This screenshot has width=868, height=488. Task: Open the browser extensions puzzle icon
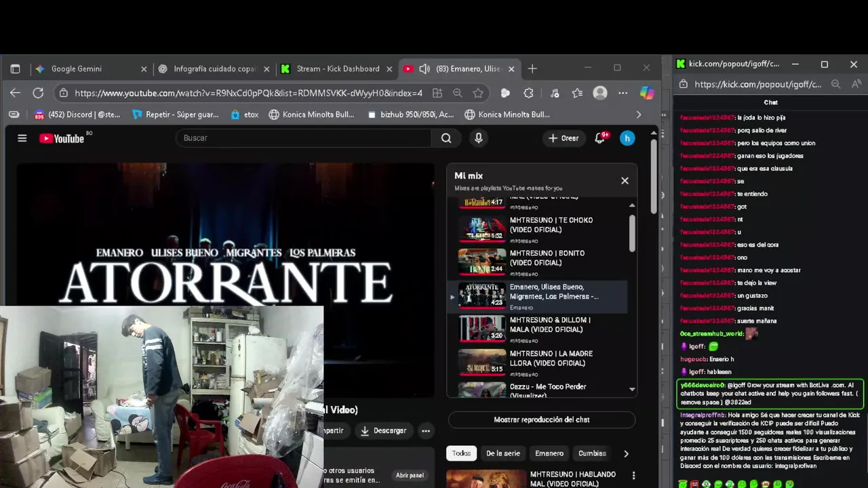(528, 93)
